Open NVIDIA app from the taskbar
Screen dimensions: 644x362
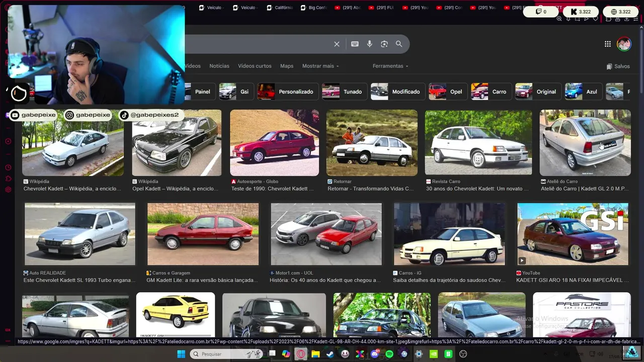pyautogui.click(x=433, y=354)
